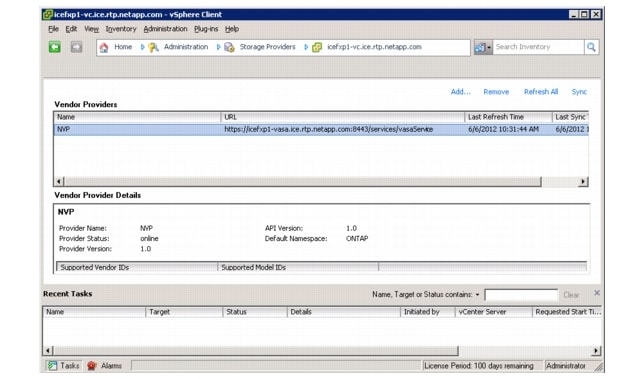Open the Plug-ins menu
The width and height of the screenshot is (640, 379).
click(x=206, y=29)
